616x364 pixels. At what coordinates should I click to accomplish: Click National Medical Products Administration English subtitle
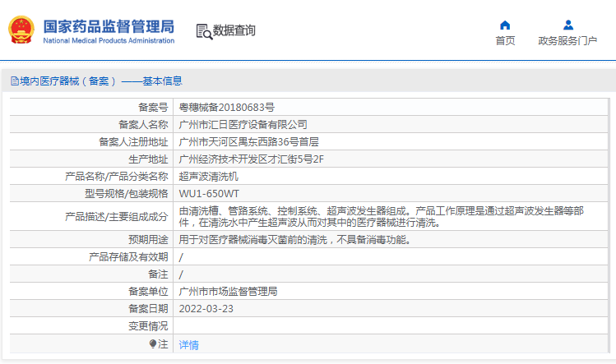point(109,40)
